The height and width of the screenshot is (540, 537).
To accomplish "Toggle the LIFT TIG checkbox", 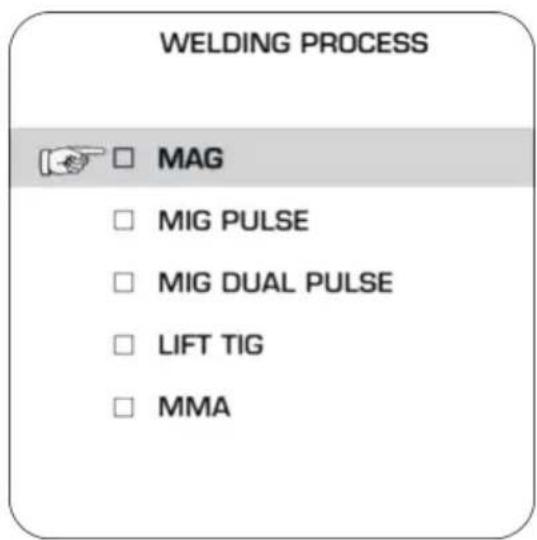I will pyautogui.click(x=123, y=345).
